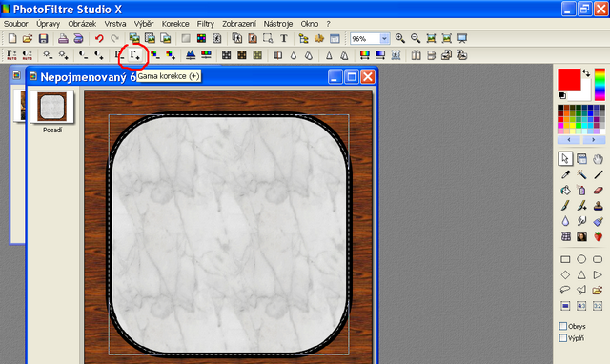Choose the Spray can tool
610x364 pixels.
pyautogui.click(x=581, y=191)
